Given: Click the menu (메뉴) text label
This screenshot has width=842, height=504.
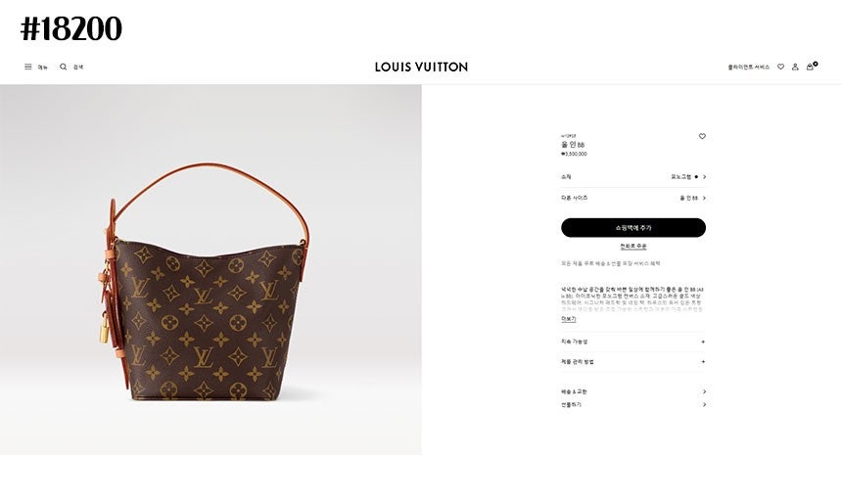Looking at the screenshot, I should point(43,68).
